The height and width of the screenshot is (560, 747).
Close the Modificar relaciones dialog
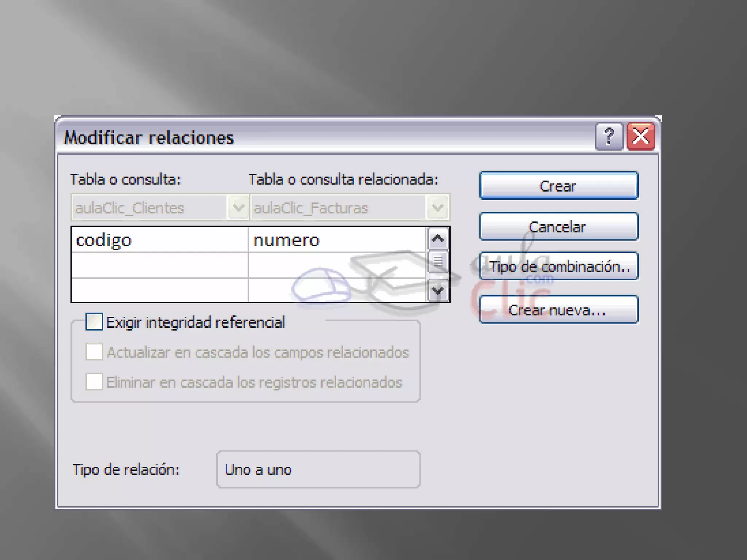(x=641, y=137)
